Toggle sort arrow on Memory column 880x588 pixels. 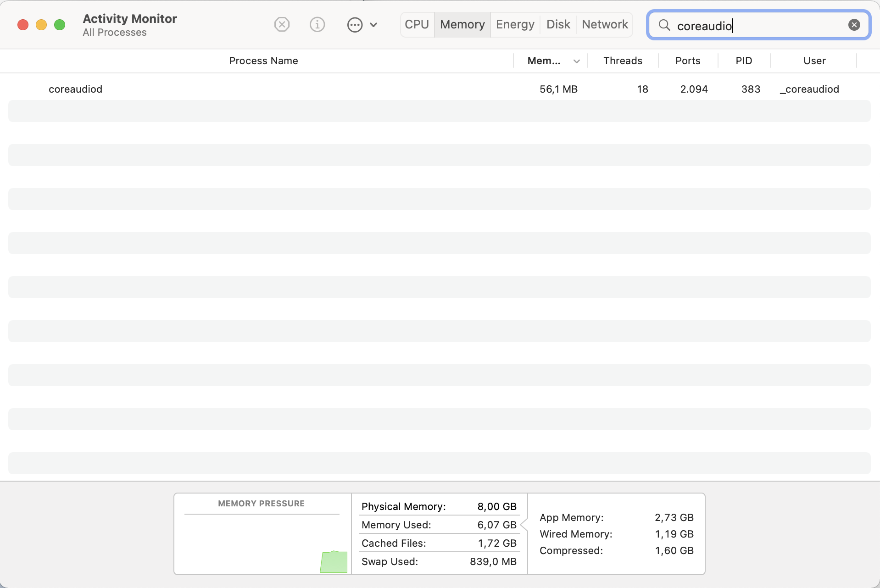tap(577, 61)
